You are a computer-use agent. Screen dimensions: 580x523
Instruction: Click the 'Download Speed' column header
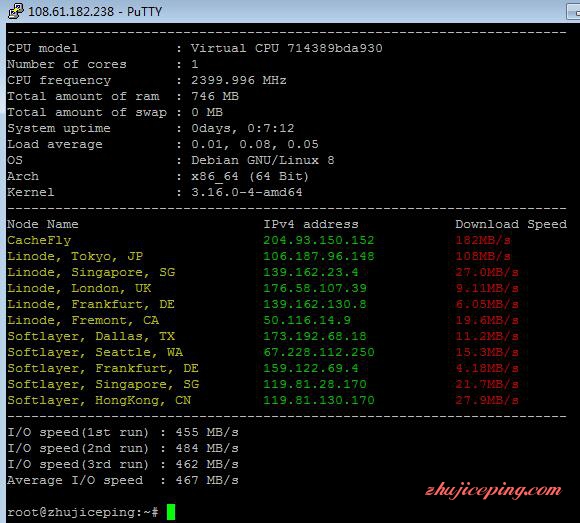coord(511,224)
